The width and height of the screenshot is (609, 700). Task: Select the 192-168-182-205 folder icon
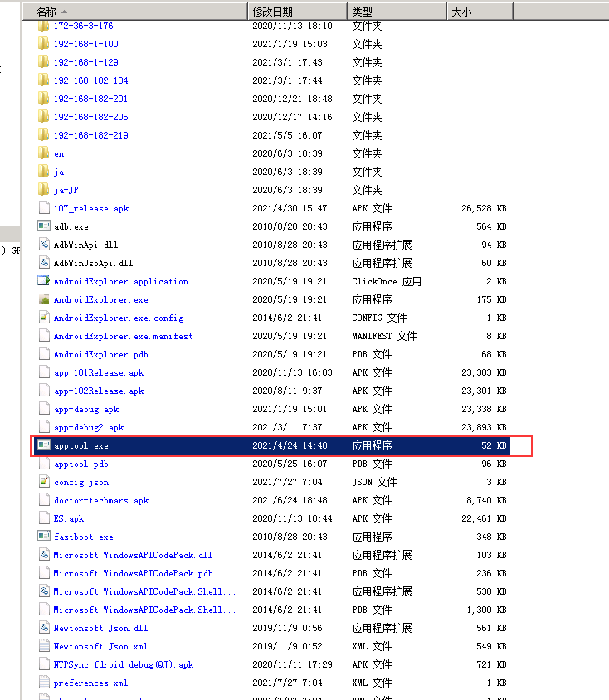pyautogui.click(x=44, y=117)
